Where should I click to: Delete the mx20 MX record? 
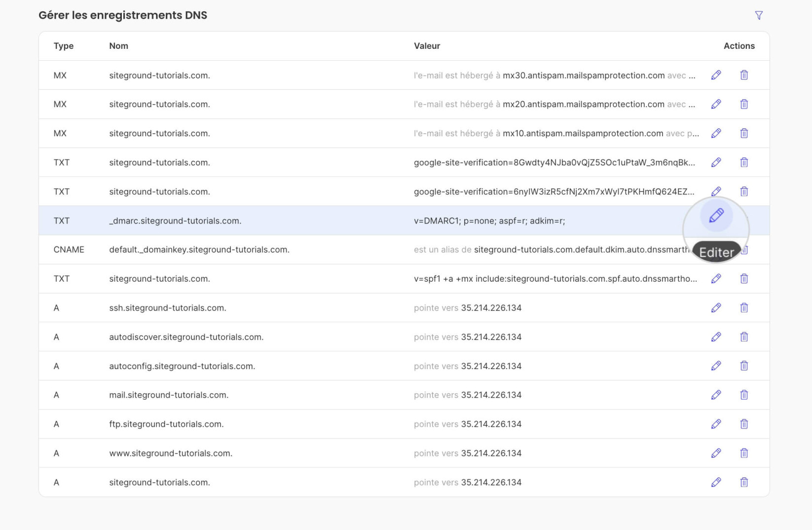coord(744,104)
